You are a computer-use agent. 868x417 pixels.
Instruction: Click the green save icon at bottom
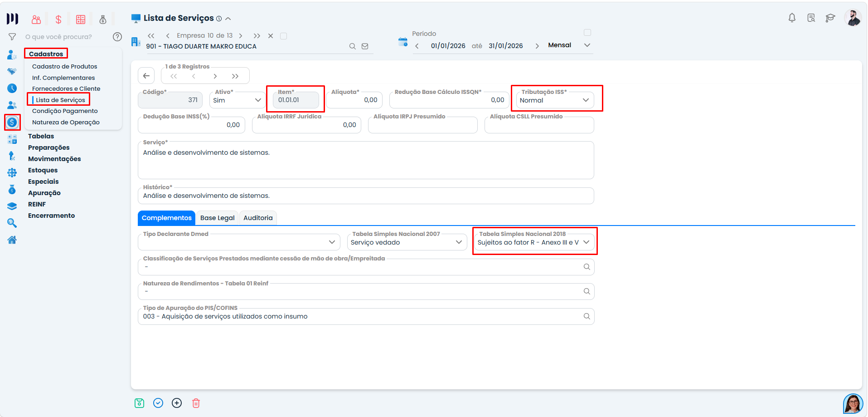(x=139, y=403)
